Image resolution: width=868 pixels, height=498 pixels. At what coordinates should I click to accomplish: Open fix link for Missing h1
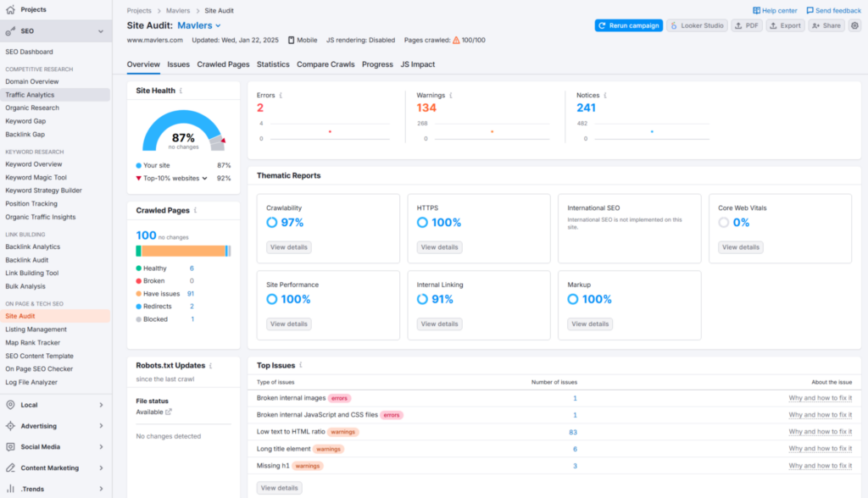(x=821, y=466)
